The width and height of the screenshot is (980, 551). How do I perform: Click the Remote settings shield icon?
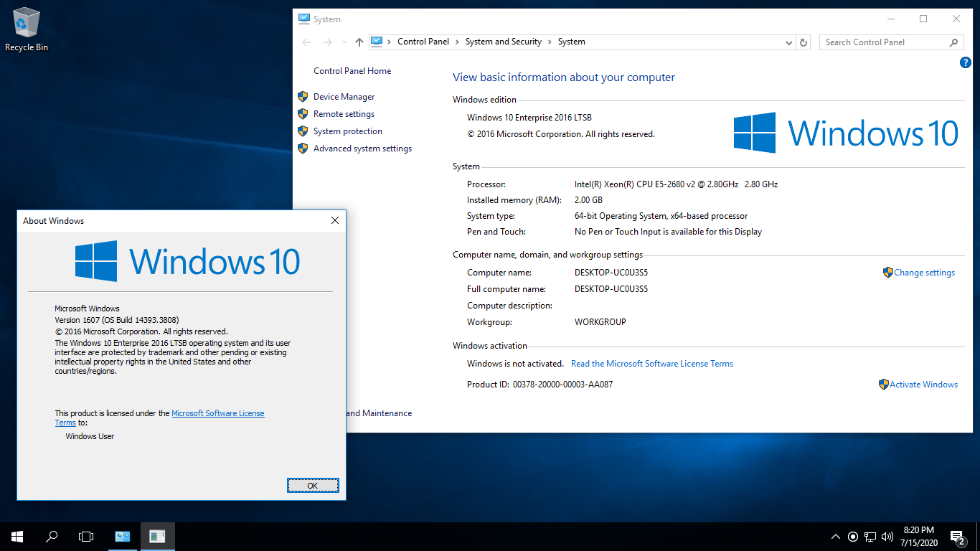point(303,114)
